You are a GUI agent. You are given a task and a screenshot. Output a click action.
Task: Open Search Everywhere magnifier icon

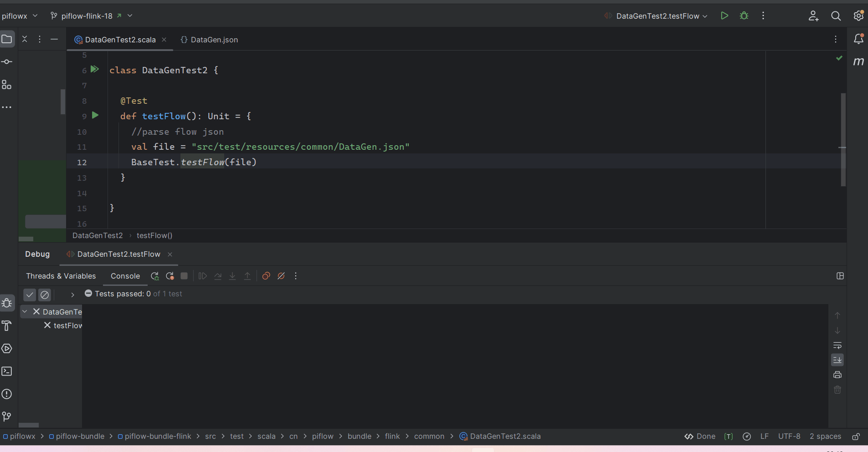point(836,16)
